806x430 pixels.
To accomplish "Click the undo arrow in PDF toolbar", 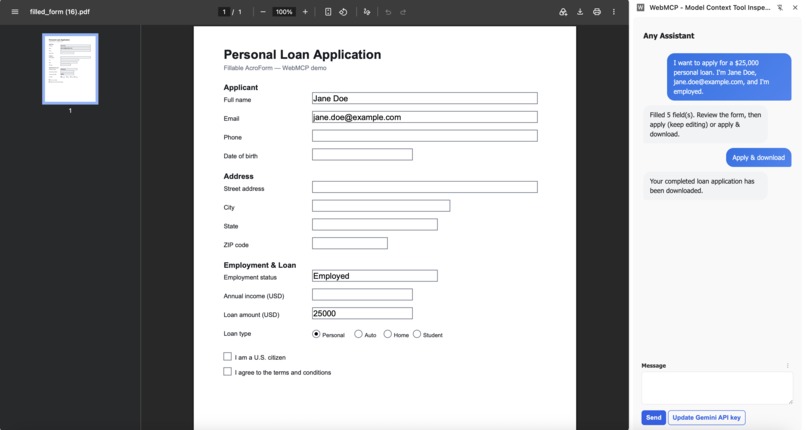I will [388, 12].
